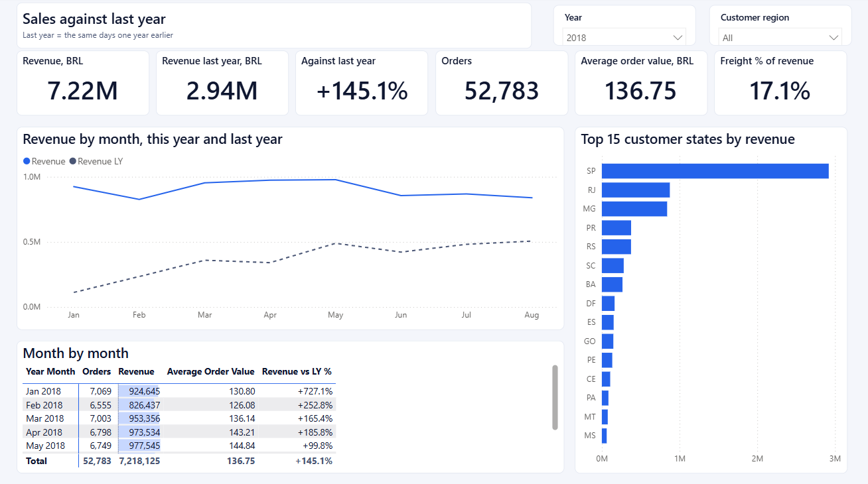
Task: Click the blue Revenue legend item
Action: (x=44, y=161)
